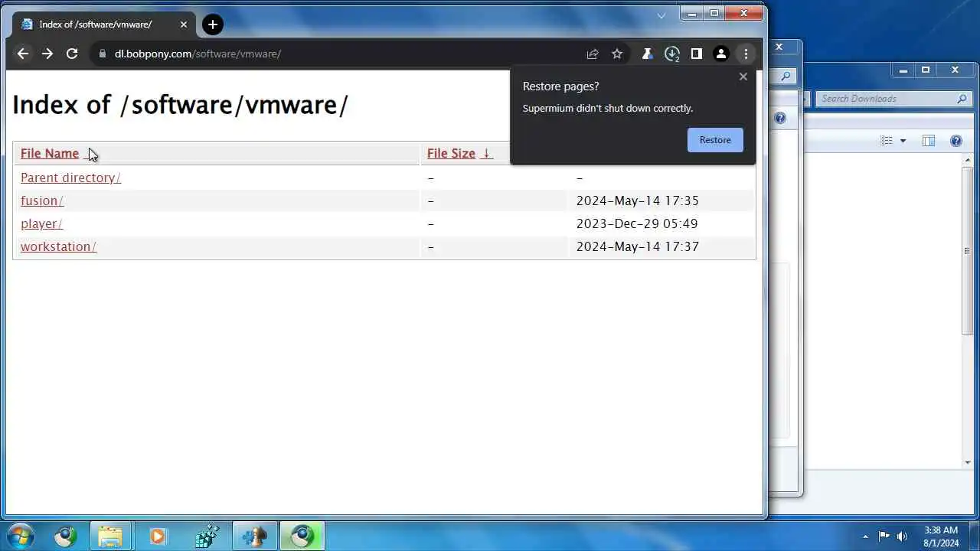Open pinned Supermium icon beside Start orb

click(x=65, y=536)
